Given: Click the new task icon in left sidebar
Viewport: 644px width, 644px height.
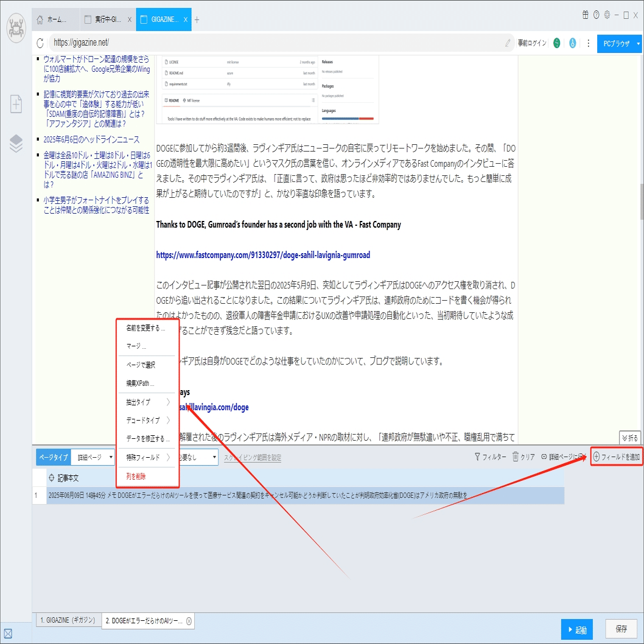Looking at the screenshot, I should pyautogui.click(x=16, y=104).
